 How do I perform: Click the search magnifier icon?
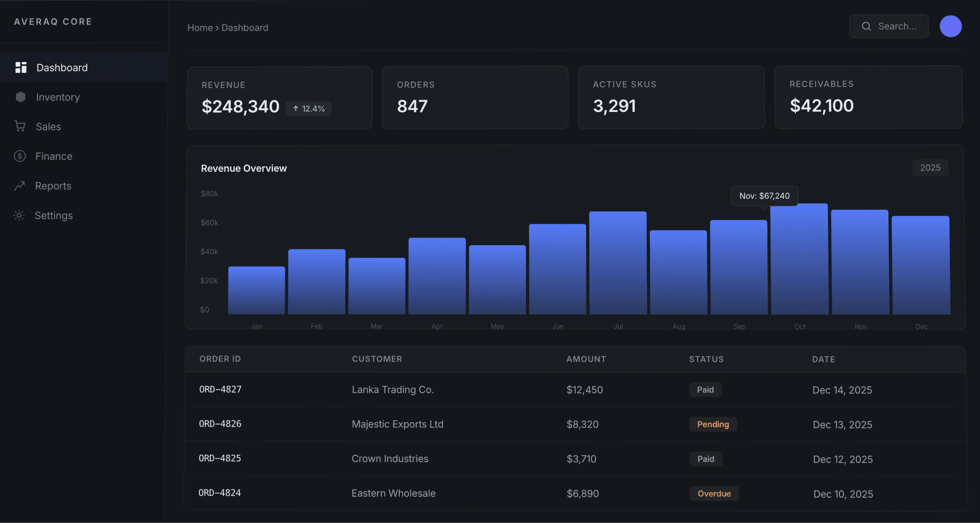click(x=866, y=26)
